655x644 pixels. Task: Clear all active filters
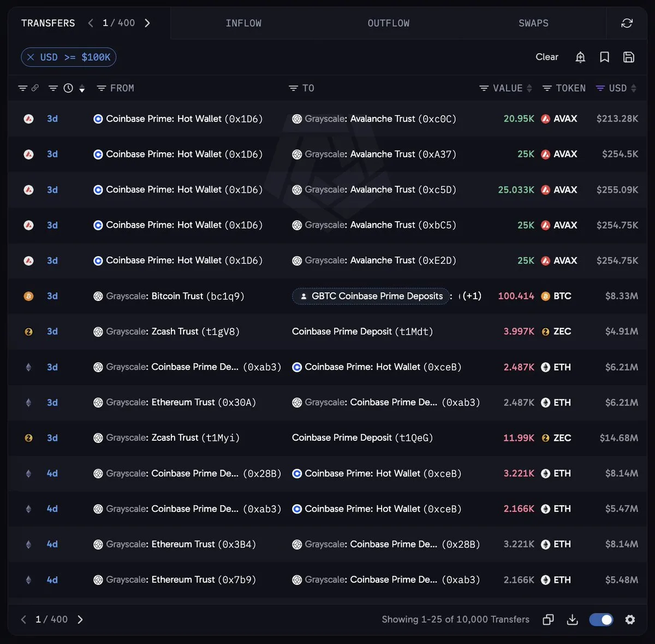tap(547, 57)
